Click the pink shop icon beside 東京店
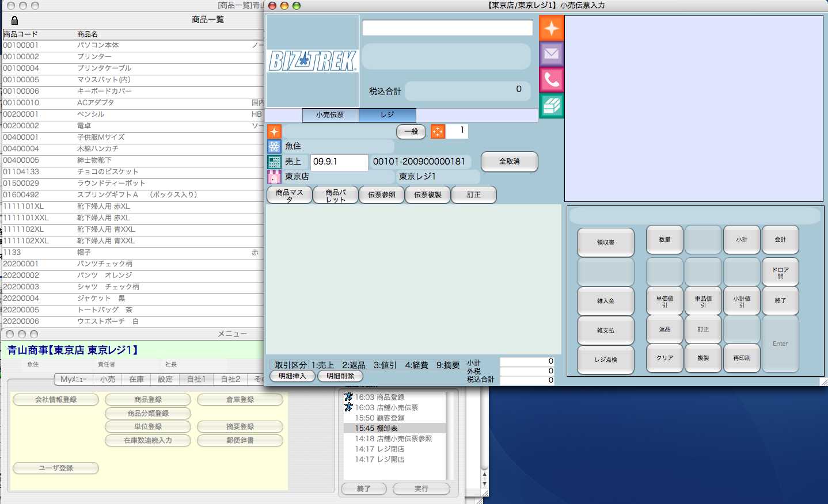Screen dimensions: 828x504 [274, 177]
